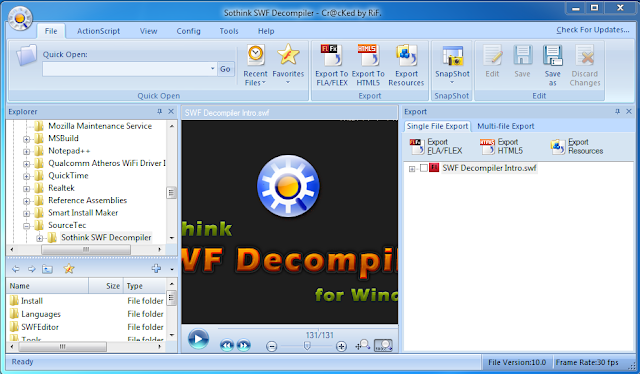Click Export To HTML5 in the ribbon
This screenshot has height=374, width=640.
tap(368, 65)
